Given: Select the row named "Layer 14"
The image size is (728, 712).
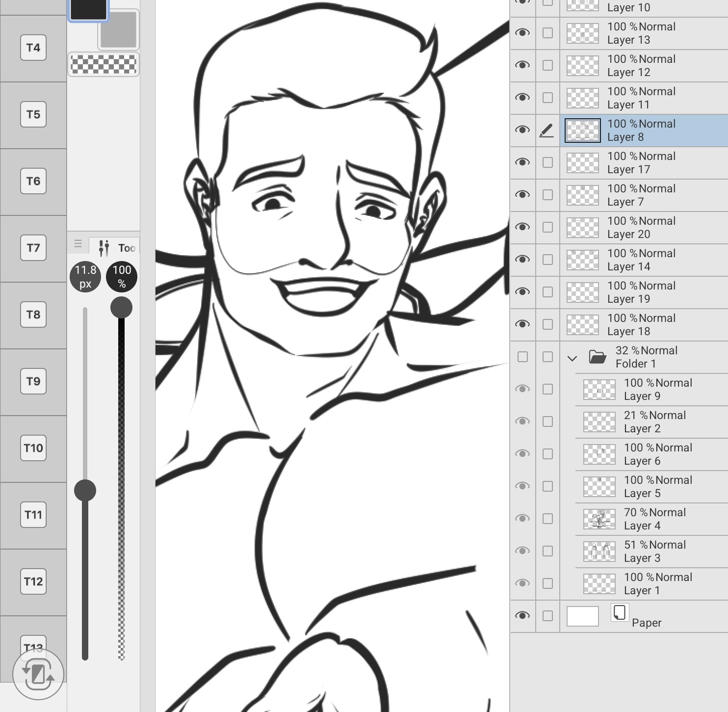Looking at the screenshot, I should tap(644, 260).
